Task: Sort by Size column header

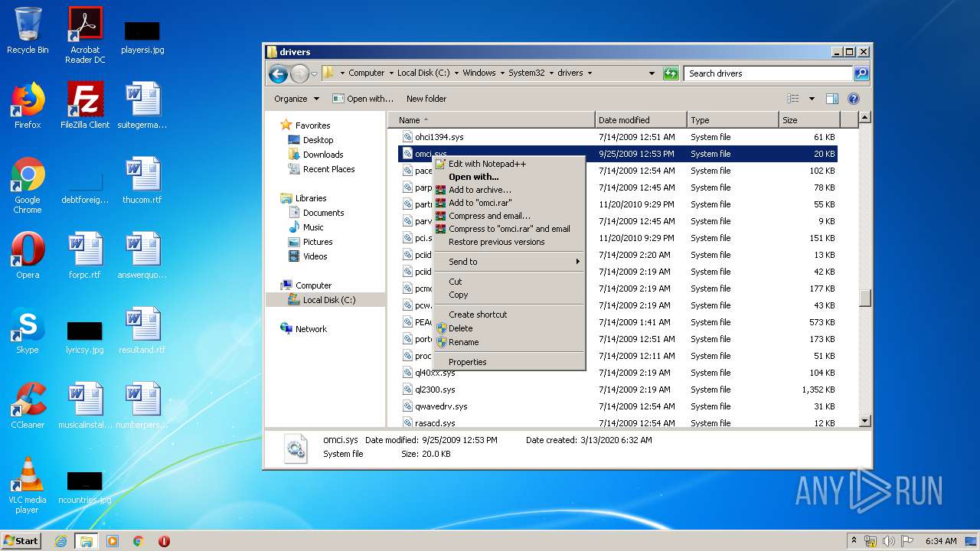Action: click(809, 120)
